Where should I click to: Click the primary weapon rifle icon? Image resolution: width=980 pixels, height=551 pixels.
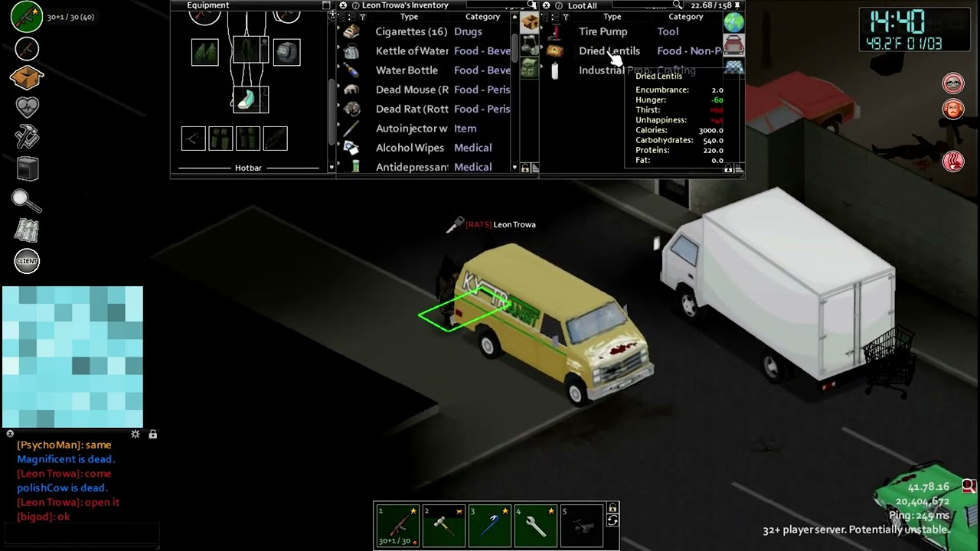click(27, 17)
